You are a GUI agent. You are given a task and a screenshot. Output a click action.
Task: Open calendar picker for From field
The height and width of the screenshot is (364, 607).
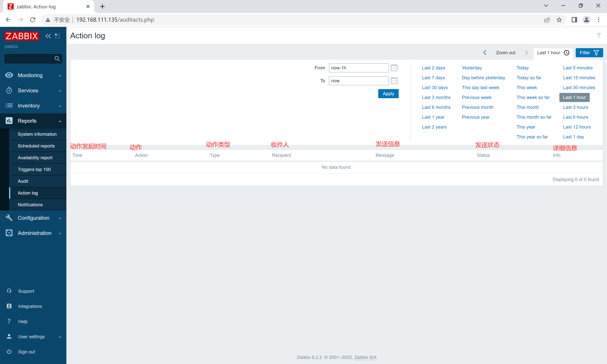(x=394, y=68)
